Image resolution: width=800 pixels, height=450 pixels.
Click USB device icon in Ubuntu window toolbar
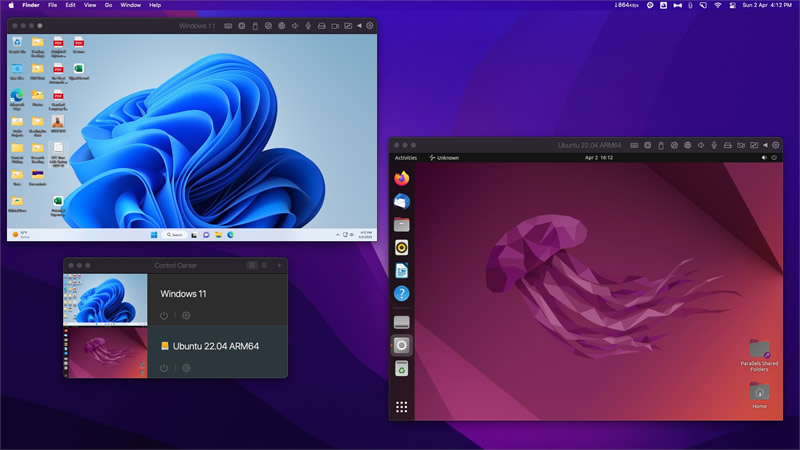(x=661, y=145)
